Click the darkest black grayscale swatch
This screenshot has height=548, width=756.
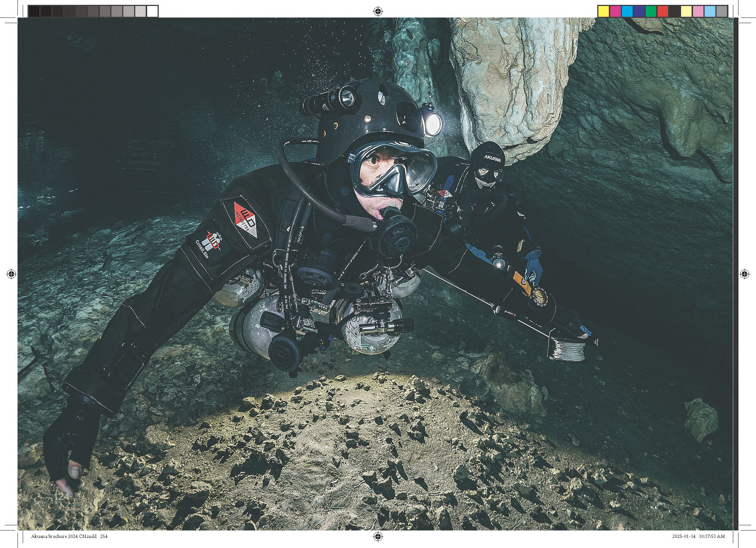click(34, 12)
